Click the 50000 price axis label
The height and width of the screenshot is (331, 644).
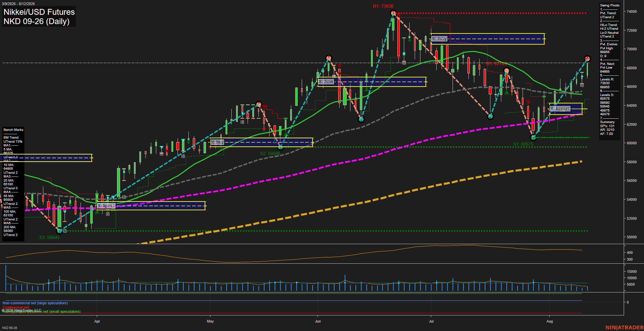coord(632,237)
